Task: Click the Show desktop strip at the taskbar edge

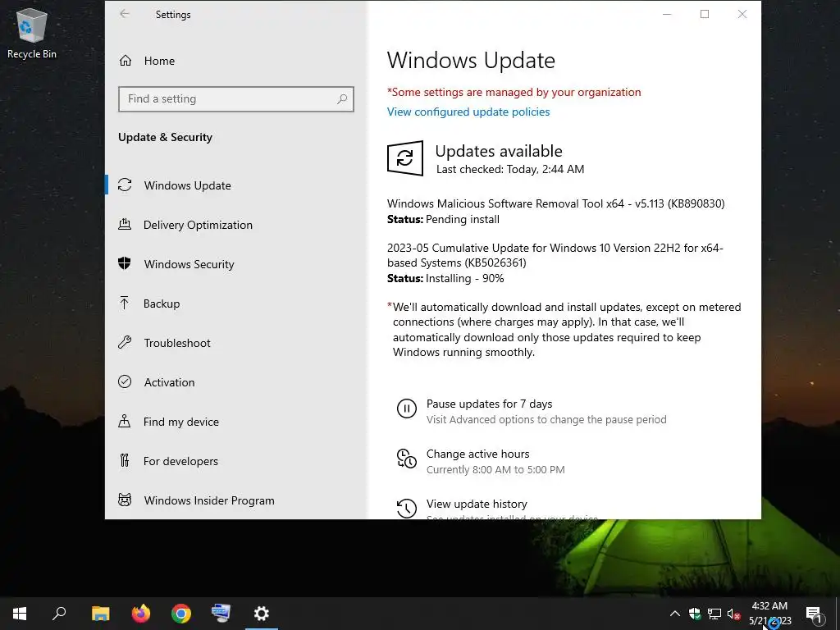Action: tap(838, 614)
